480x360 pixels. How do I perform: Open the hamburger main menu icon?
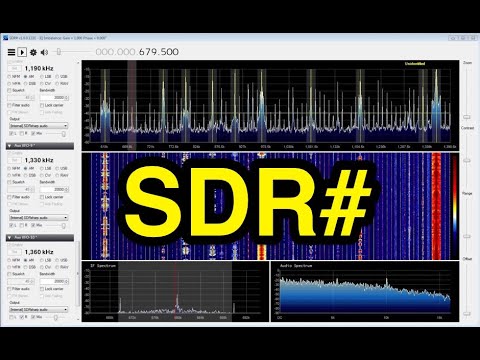(x=11, y=52)
